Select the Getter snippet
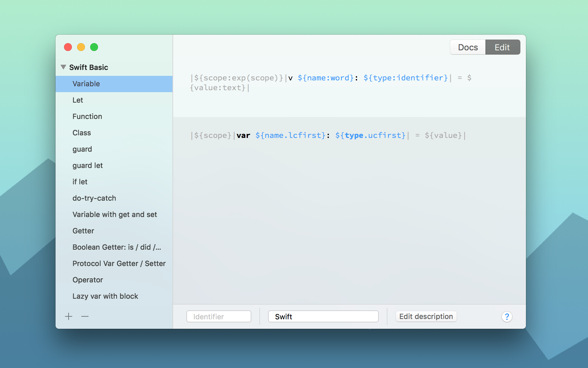 (114, 231)
